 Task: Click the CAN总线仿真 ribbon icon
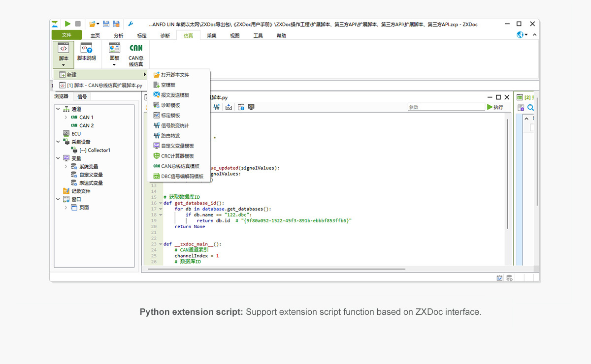[136, 54]
